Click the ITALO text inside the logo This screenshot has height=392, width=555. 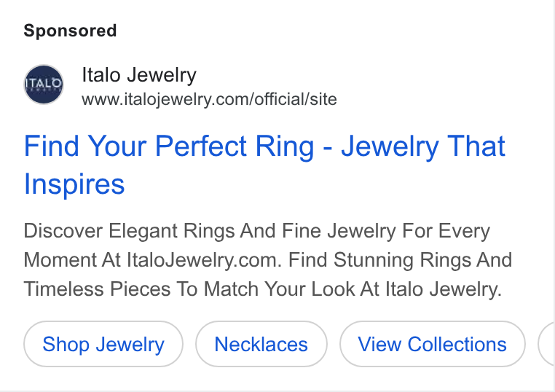tap(44, 84)
